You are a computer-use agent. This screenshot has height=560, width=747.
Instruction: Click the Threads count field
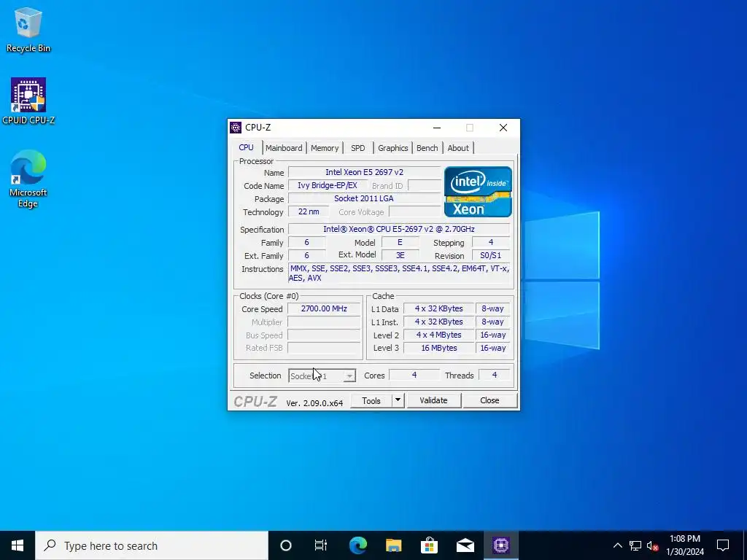(494, 376)
